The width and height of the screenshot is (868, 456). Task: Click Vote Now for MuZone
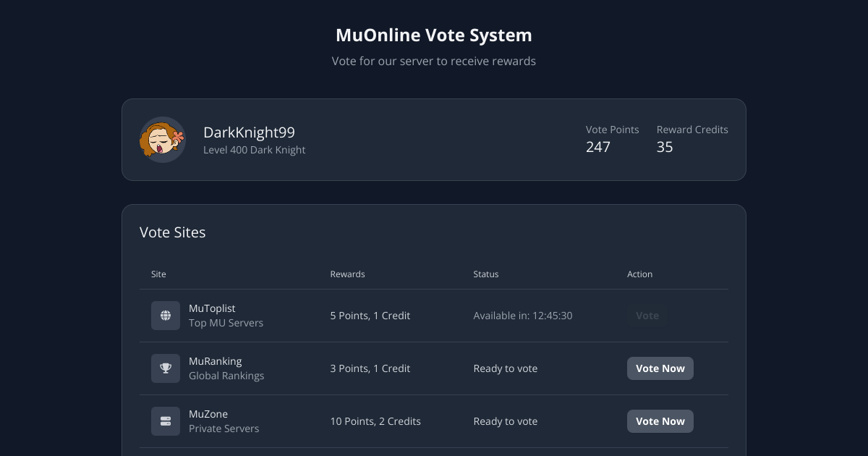click(x=660, y=421)
